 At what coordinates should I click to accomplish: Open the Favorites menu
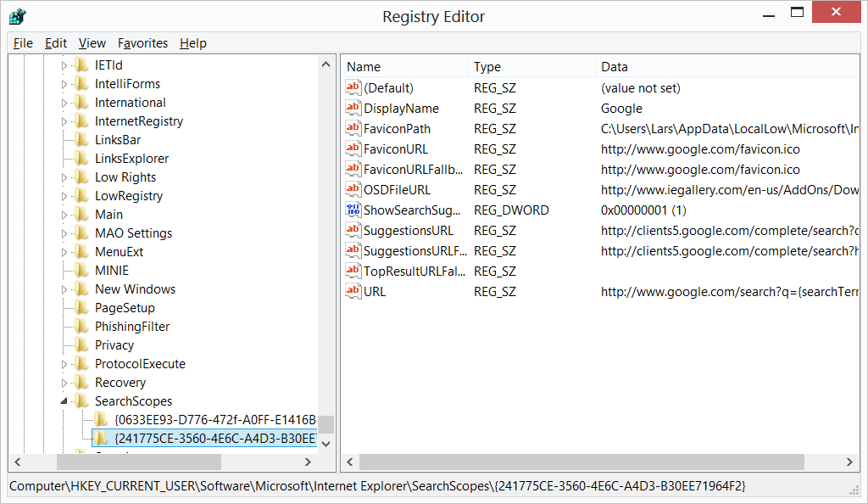click(x=142, y=42)
